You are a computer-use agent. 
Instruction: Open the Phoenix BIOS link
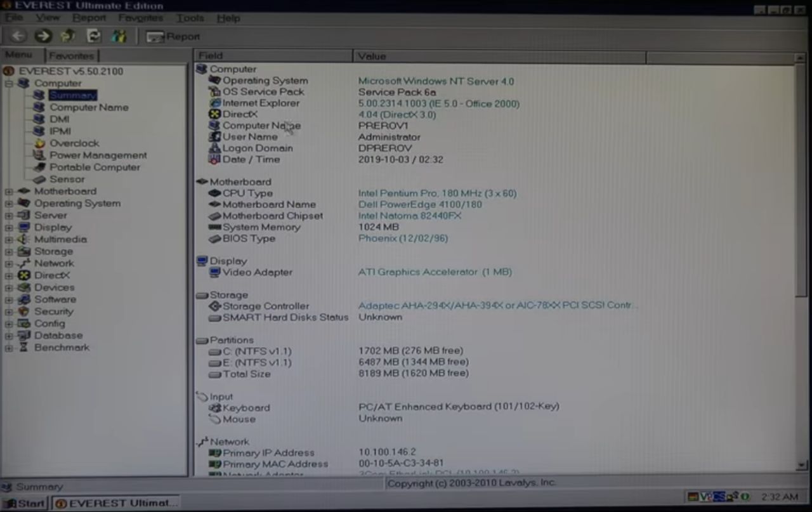(x=403, y=239)
